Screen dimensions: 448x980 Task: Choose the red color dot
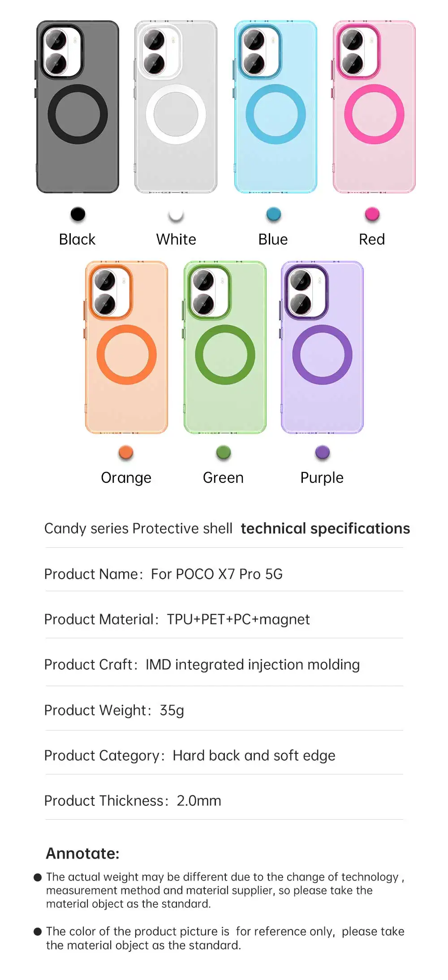372,215
